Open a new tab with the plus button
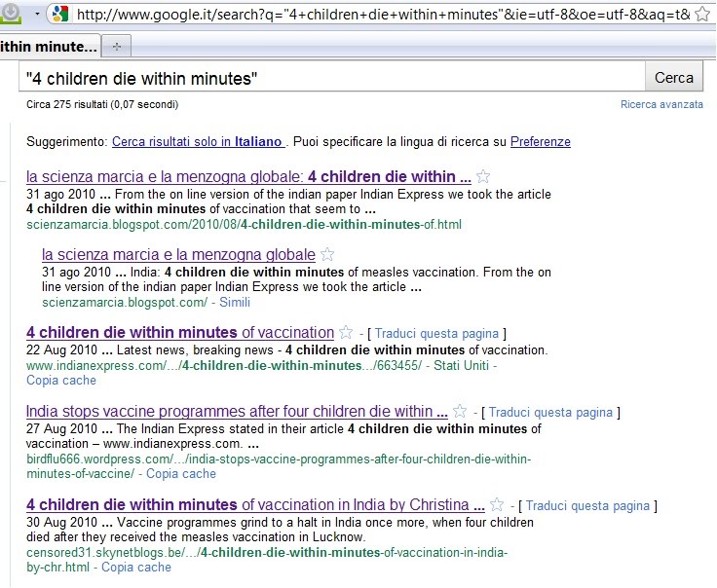Image resolution: width=717 pixels, height=588 pixels. pyautogui.click(x=117, y=47)
